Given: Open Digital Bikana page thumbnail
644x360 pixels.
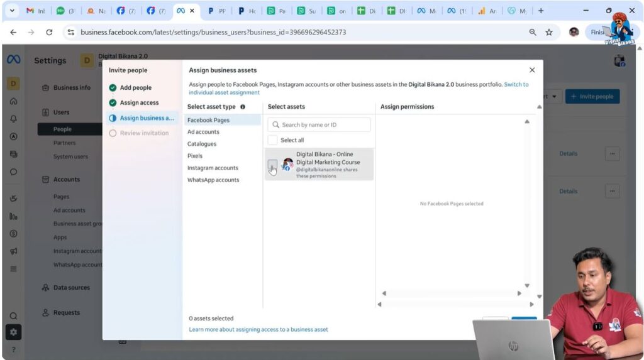Looking at the screenshot, I should pos(288,164).
